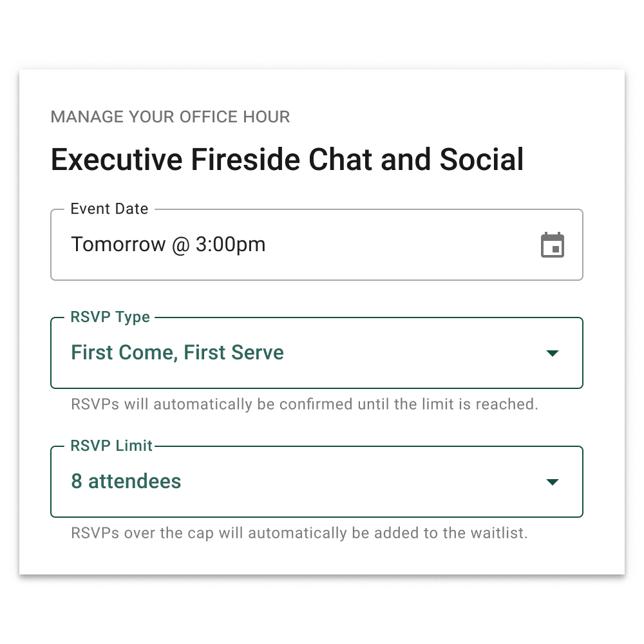Screen dimensions: 644x644
Task: Click the RSVP Type field label
Action: (110, 317)
